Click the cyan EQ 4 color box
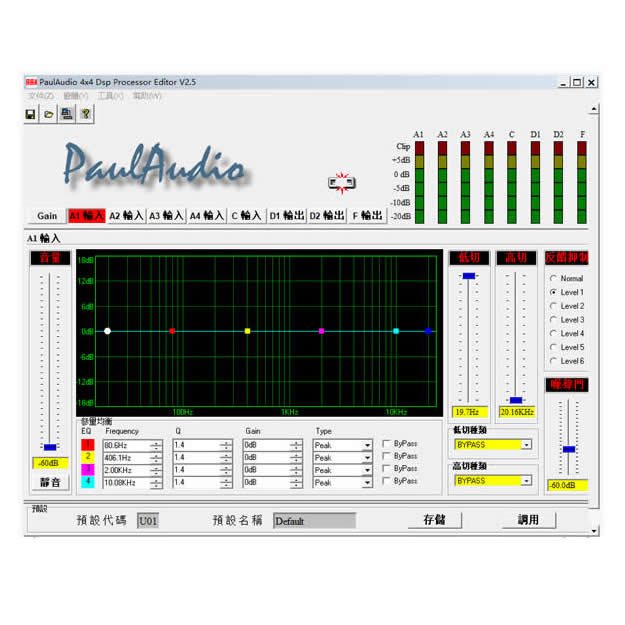The image size is (625, 625). (88, 482)
